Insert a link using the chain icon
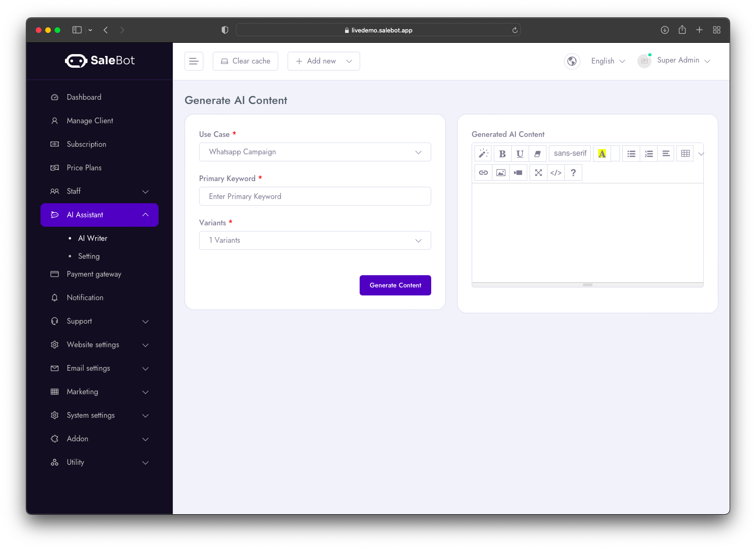Viewport: 756px width, 549px height. pos(483,173)
